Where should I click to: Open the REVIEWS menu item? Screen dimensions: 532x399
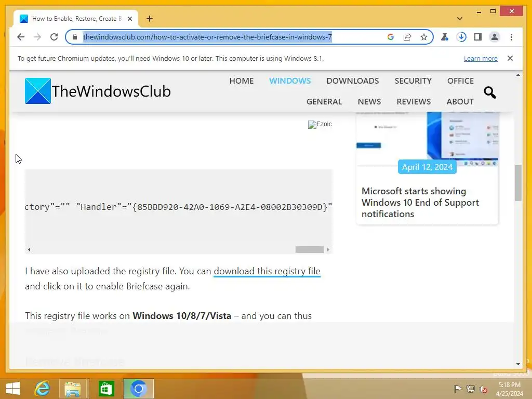point(414,101)
